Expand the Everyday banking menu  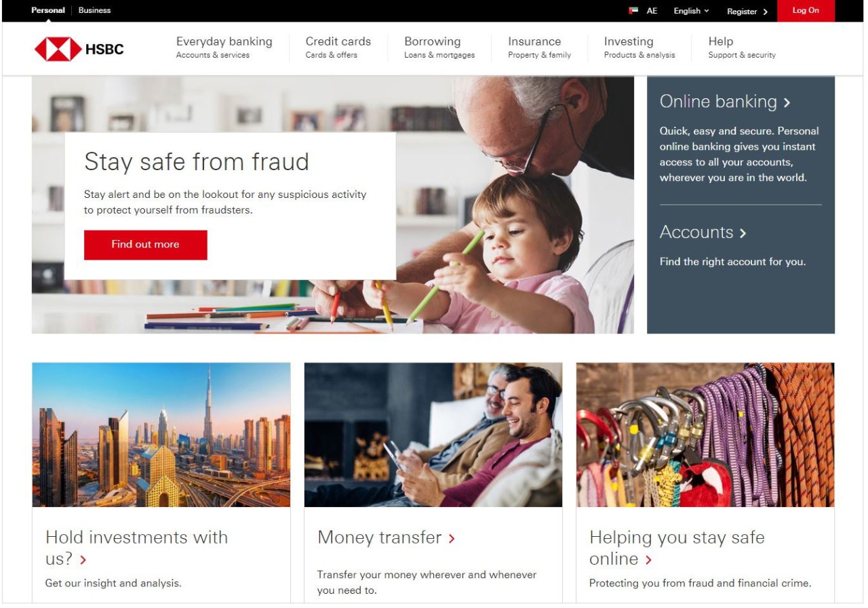coord(224,47)
